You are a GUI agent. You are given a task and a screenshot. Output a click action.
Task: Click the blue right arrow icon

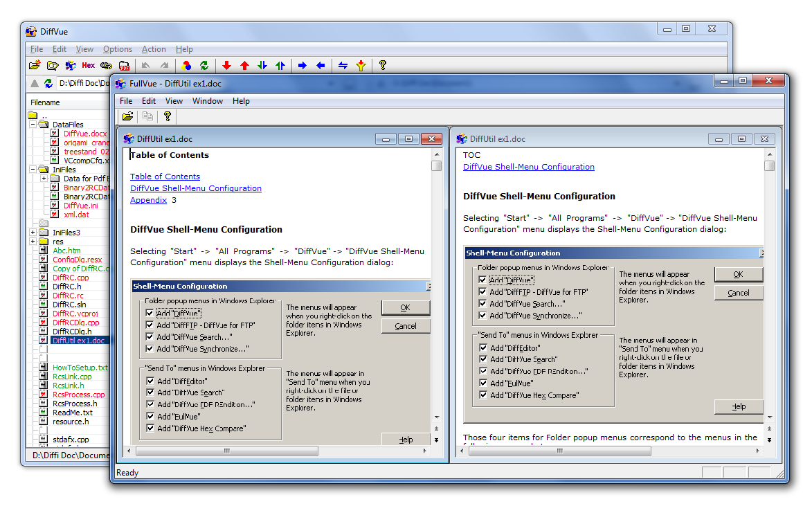303,65
